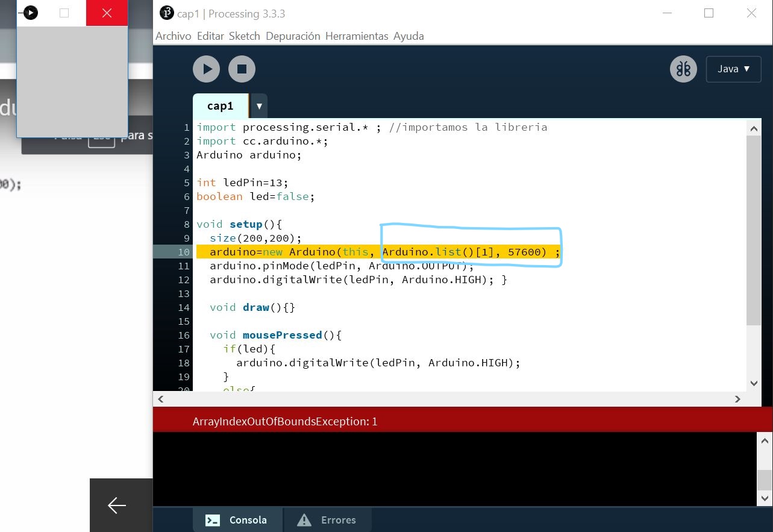
Task: Close the Processing window
Action: 751,13
